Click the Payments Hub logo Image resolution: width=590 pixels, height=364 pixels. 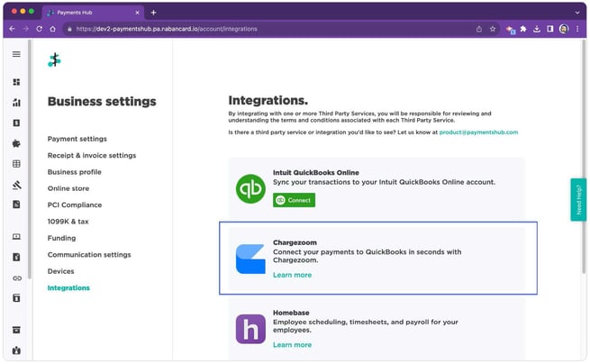[55, 59]
